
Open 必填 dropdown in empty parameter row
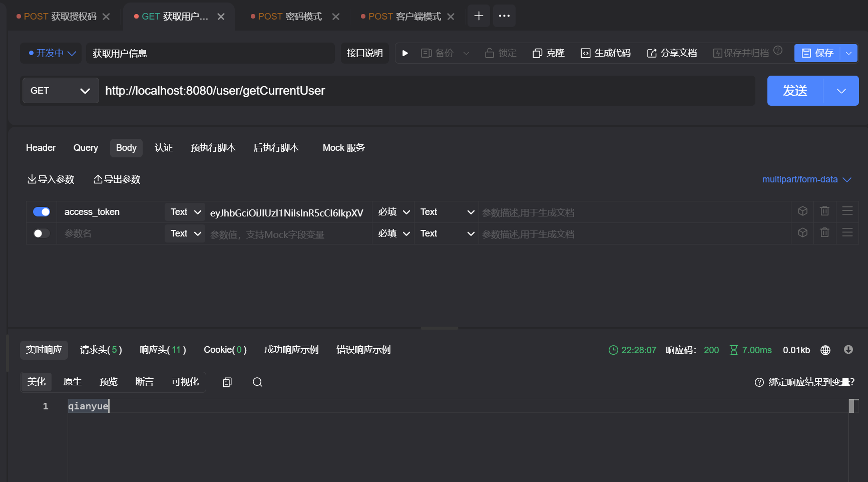click(x=393, y=233)
